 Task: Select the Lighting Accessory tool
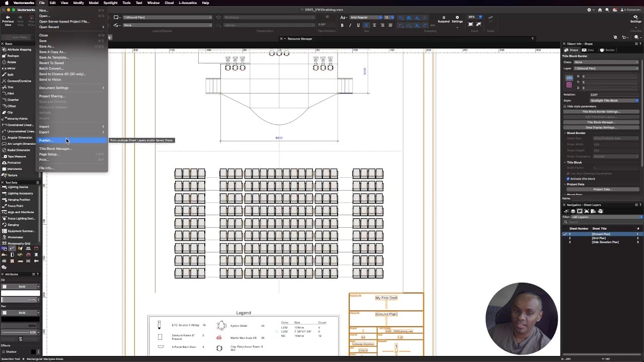[19, 193]
